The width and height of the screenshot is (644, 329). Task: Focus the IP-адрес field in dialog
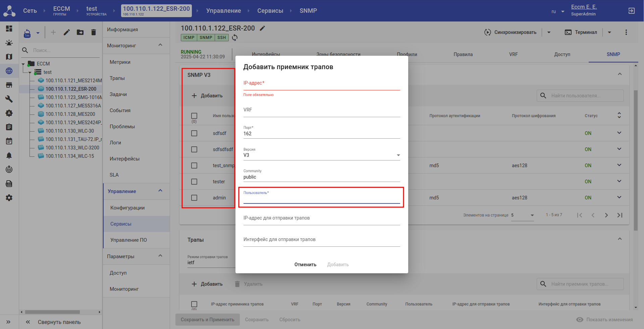pos(322,84)
